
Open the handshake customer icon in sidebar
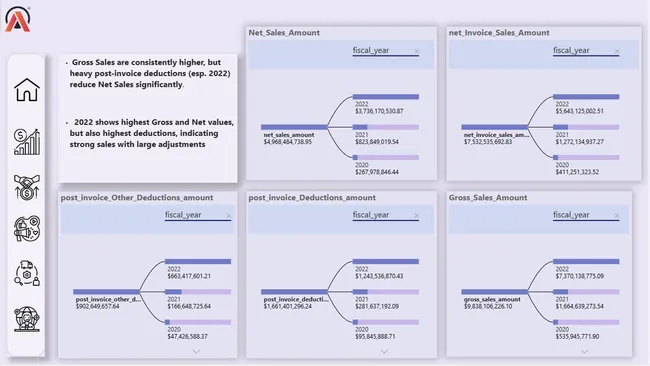tap(27, 187)
